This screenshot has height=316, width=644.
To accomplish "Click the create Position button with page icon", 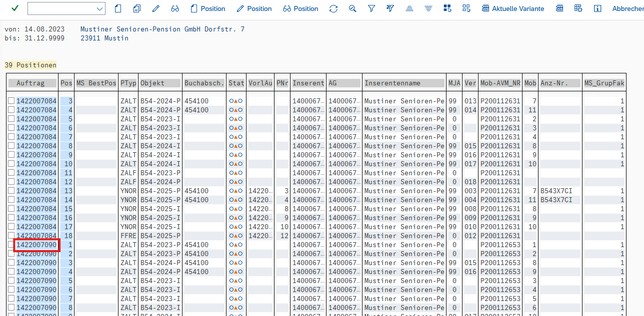I will coord(208,8).
